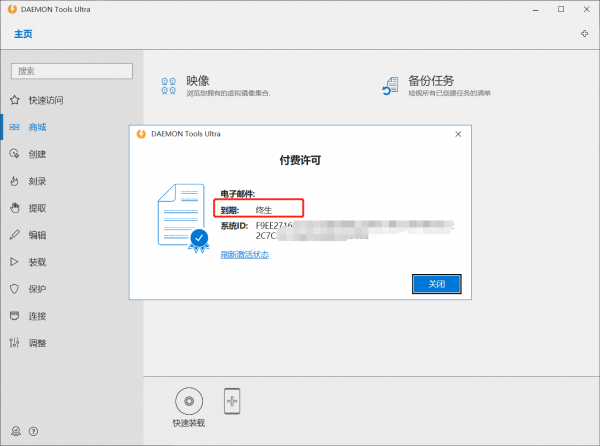Open the 快速访问 star icon
The width and height of the screenshot is (600, 446).
click(x=15, y=100)
